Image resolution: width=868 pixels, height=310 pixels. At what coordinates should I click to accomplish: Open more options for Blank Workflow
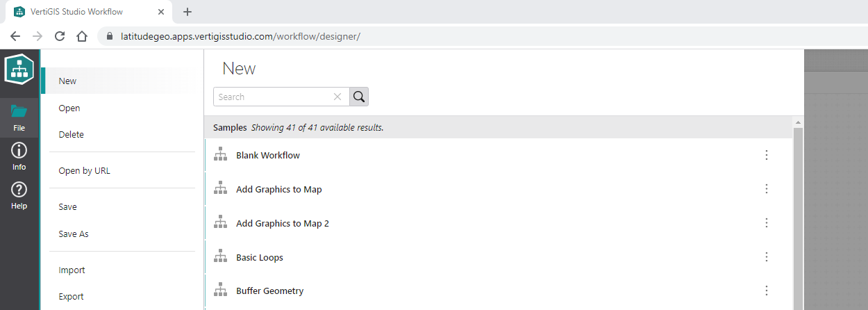click(767, 155)
